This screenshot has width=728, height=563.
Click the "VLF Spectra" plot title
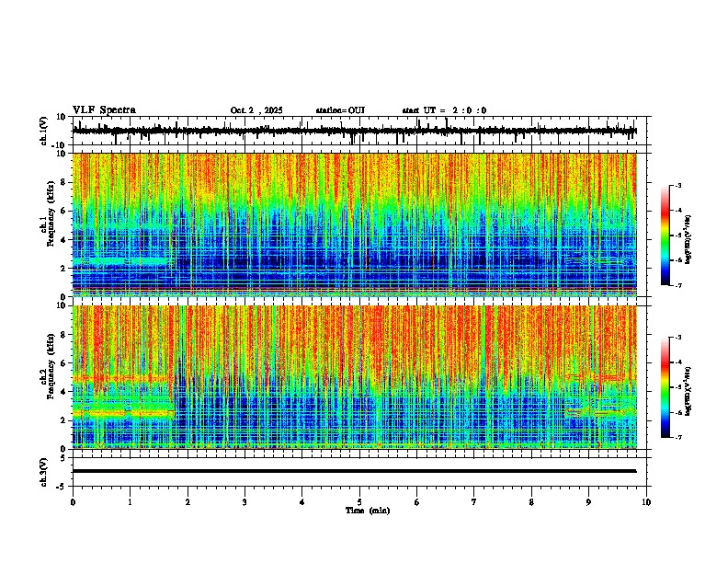pos(104,110)
